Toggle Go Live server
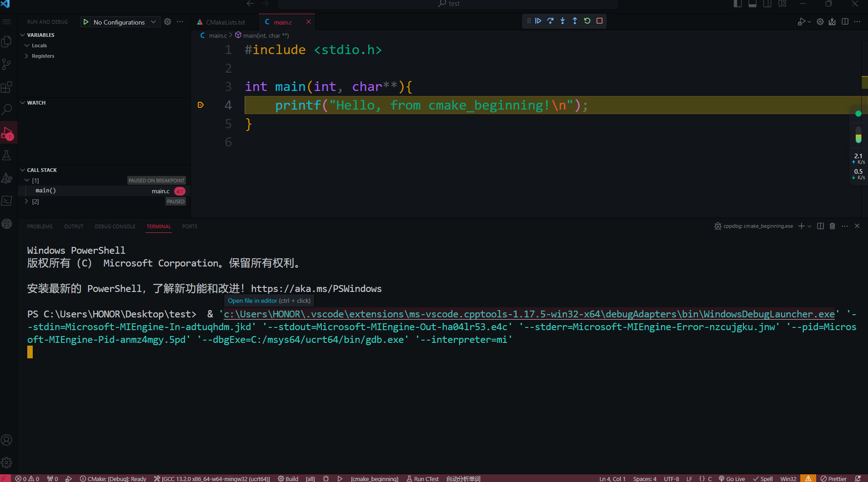 pyautogui.click(x=732, y=479)
